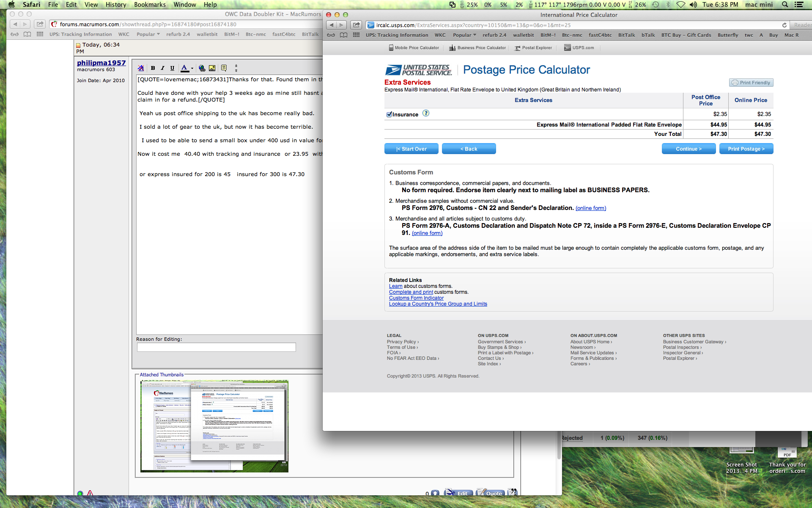Click Remove Text Formatting icon in forum editor
This screenshot has height=508, width=812.
pyautogui.click(x=141, y=68)
